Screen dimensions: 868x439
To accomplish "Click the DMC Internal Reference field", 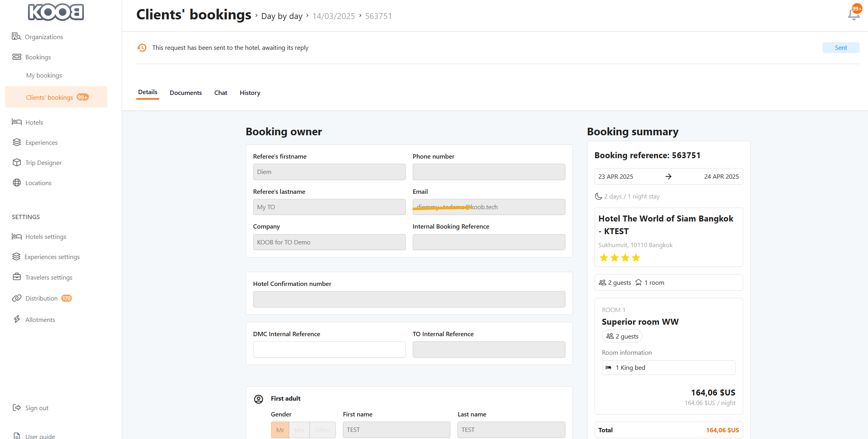I will click(329, 350).
